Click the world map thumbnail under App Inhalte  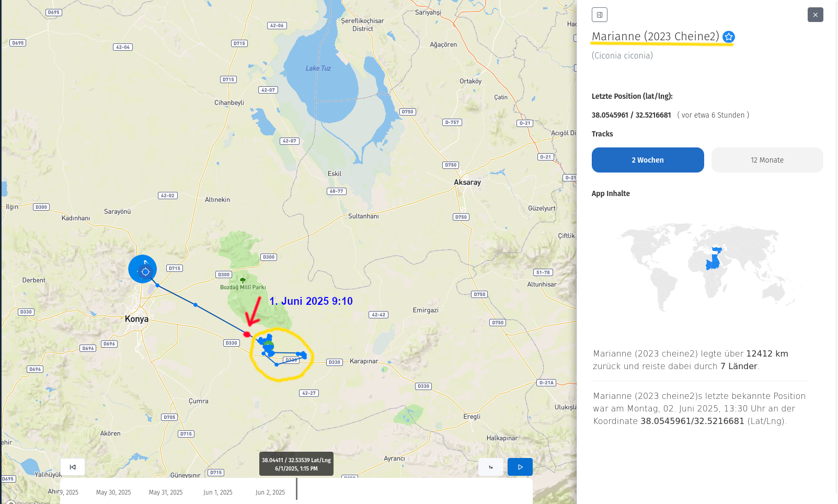706,267
